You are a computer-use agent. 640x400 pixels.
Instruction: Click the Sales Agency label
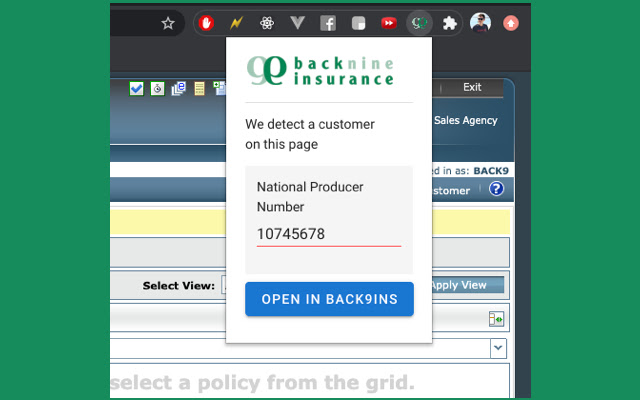[x=466, y=120]
